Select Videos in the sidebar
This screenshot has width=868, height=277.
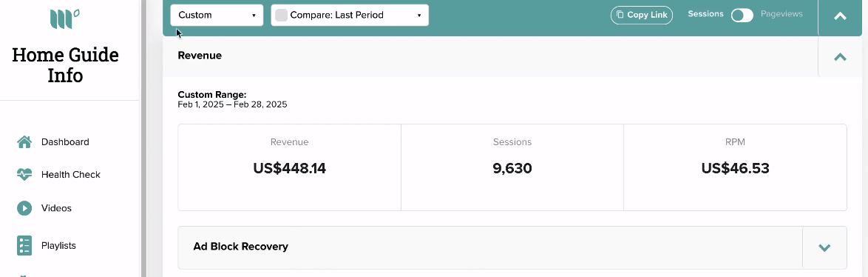56,208
